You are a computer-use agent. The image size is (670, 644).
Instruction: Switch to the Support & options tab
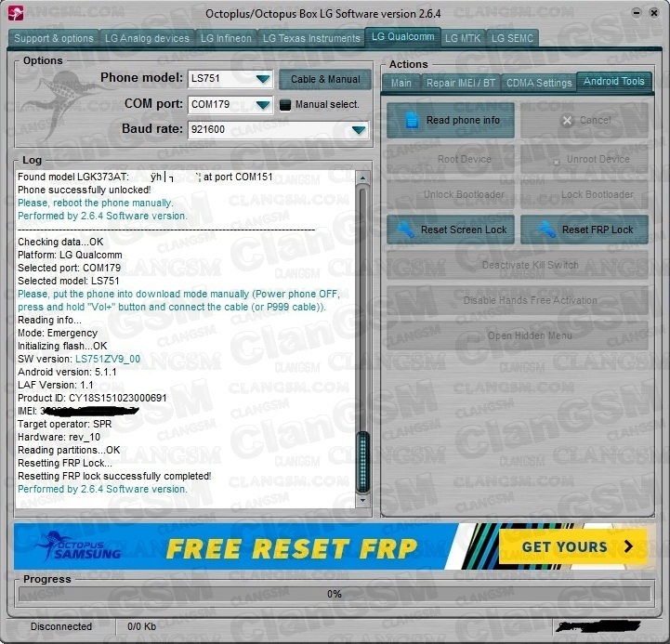tap(54, 38)
